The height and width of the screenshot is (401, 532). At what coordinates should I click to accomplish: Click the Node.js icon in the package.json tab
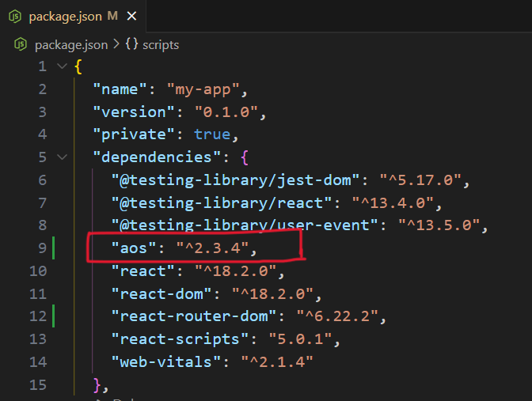click(15, 17)
